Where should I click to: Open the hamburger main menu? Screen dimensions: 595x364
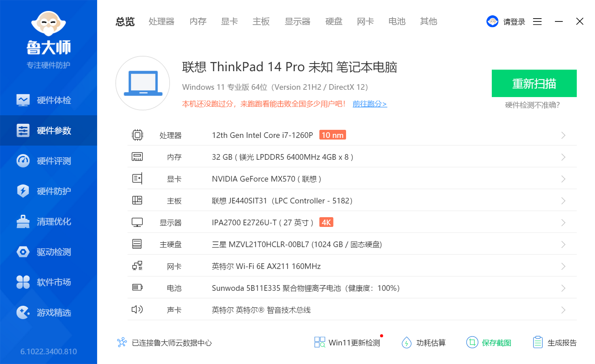coord(537,21)
